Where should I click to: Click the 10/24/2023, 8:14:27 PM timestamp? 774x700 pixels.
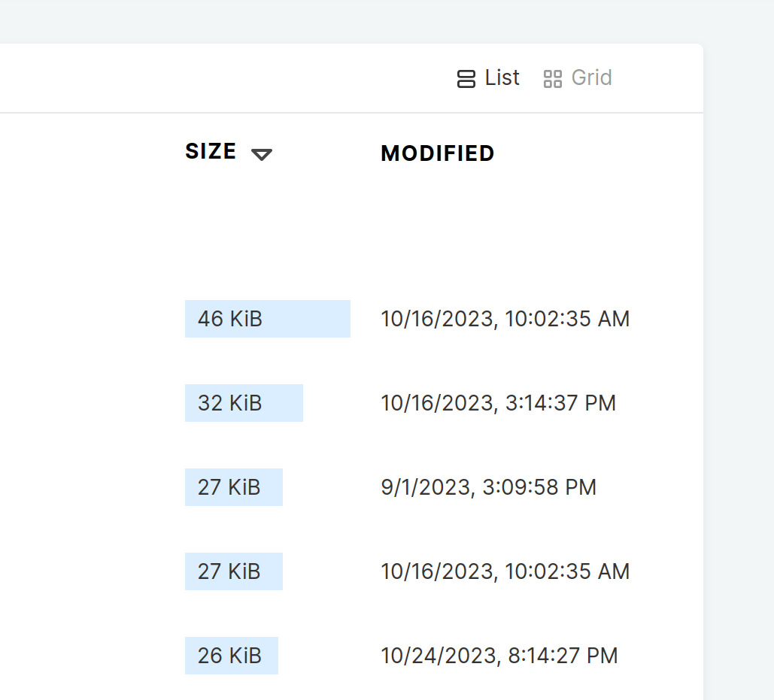point(499,656)
